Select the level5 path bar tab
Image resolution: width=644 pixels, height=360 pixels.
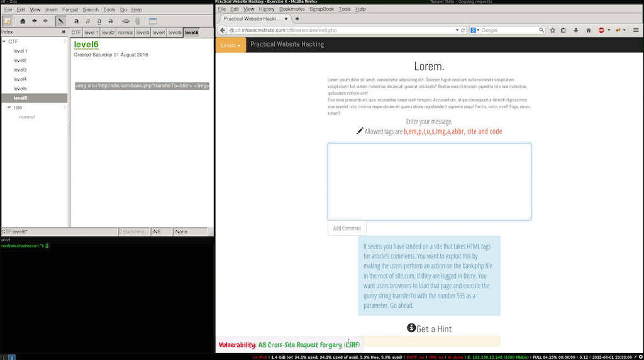coord(175,33)
